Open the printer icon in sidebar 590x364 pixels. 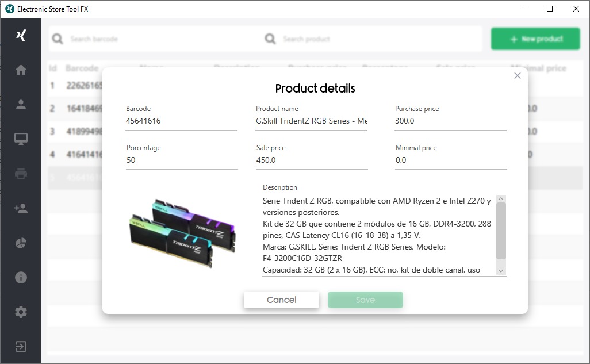(21, 174)
